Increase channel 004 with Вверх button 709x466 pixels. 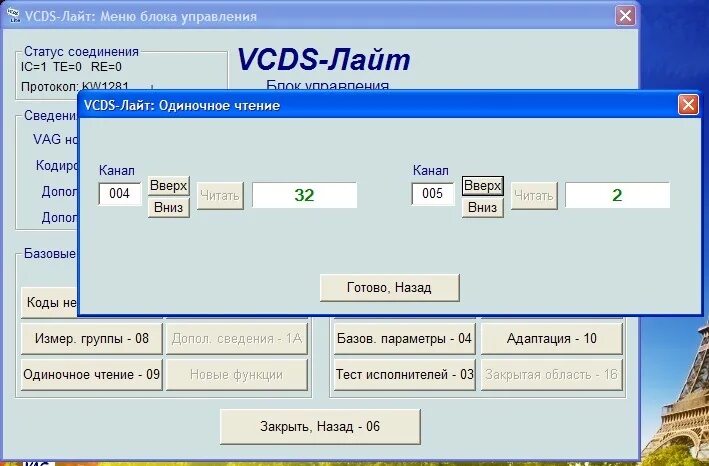(x=169, y=186)
